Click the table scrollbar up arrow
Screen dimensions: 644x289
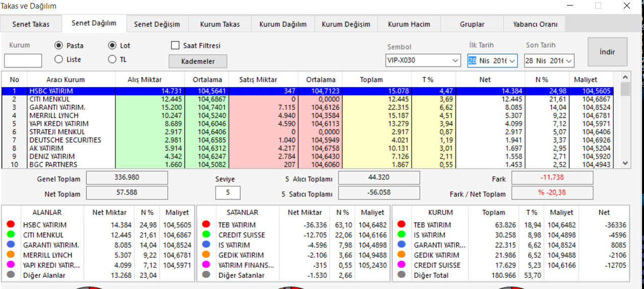click(x=625, y=77)
